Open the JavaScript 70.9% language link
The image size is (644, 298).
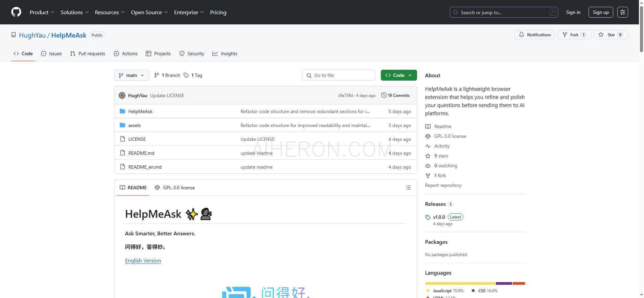point(445,291)
